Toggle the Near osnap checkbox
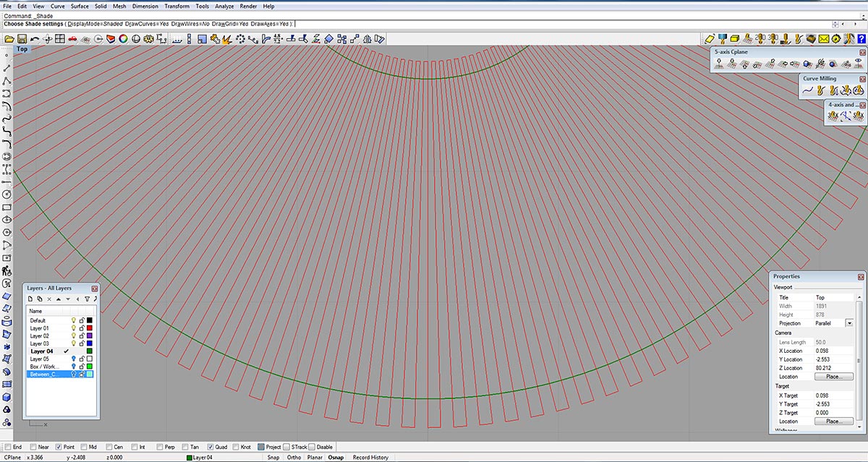868x462 pixels. click(x=33, y=447)
